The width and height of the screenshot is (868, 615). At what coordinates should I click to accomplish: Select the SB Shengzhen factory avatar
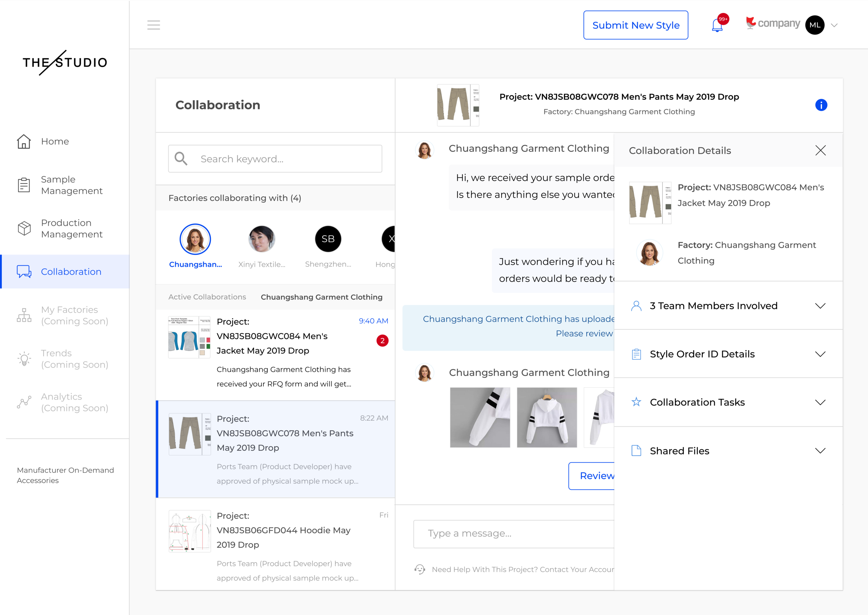click(x=328, y=239)
